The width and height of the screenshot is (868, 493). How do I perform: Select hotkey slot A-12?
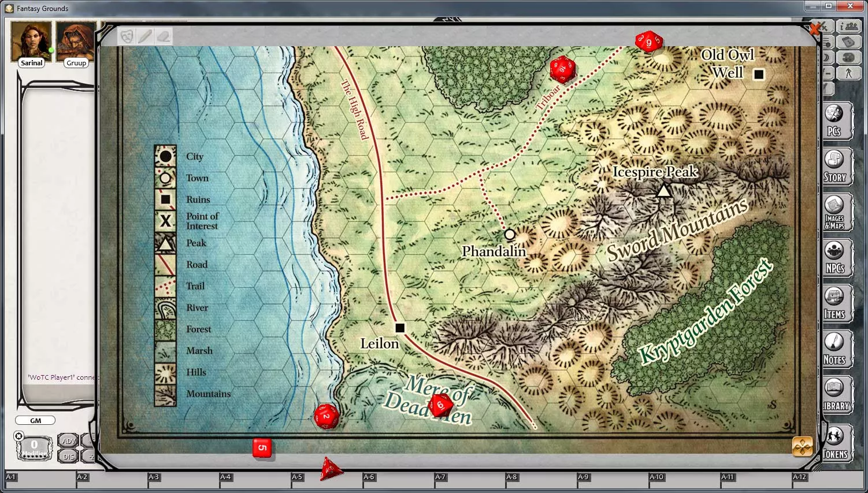(828, 480)
